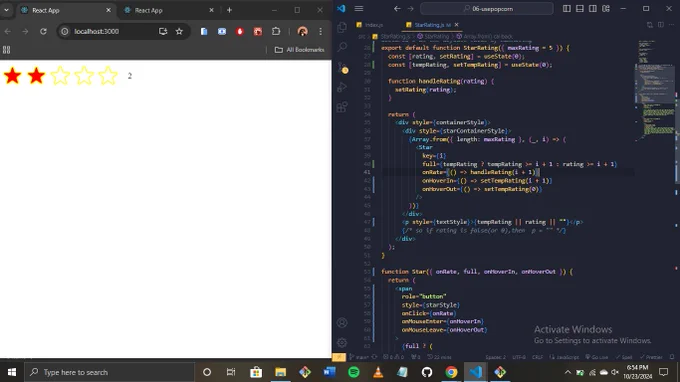Show hidden system tray icons
This screenshot has height=382, width=680.
pyautogui.click(x=568, y=372)
